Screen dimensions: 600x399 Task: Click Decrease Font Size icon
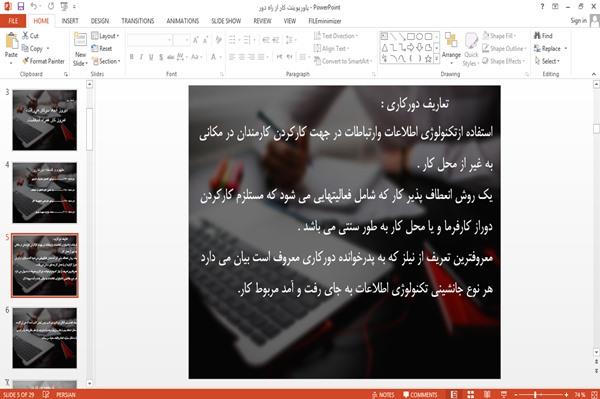tap(206, 39)
